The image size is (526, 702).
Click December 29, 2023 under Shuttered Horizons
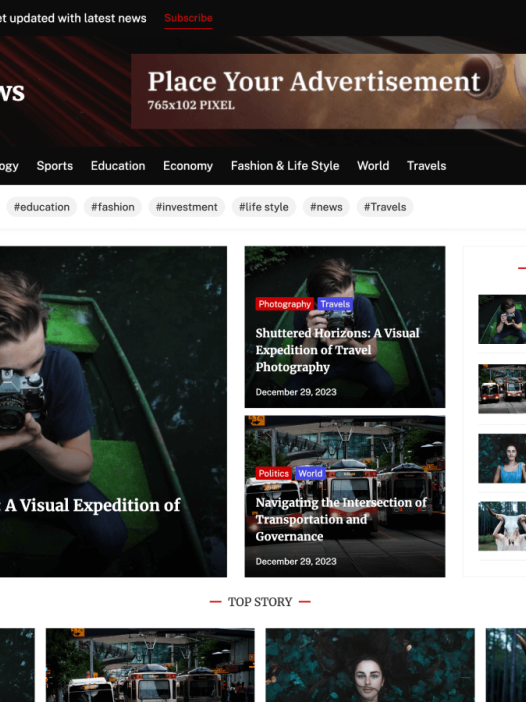pos(296,392)
